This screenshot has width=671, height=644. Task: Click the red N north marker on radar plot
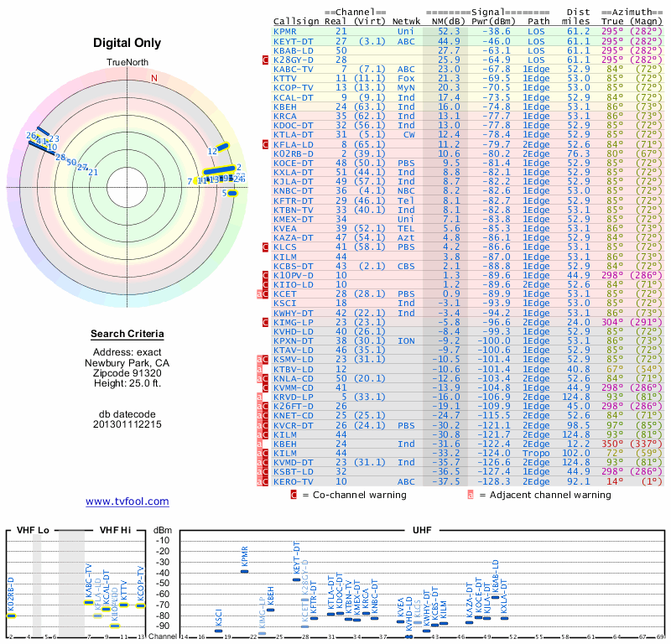(154, 79)
